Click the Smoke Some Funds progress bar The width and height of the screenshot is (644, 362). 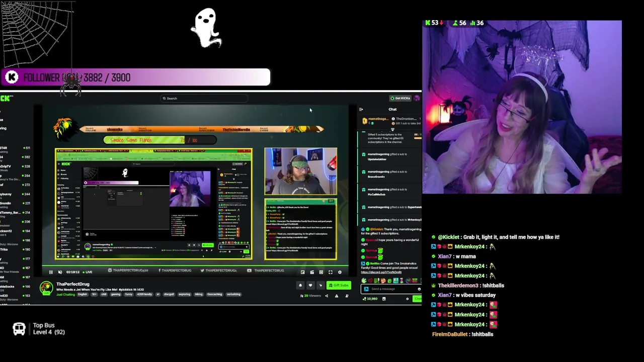pos(160,140)
